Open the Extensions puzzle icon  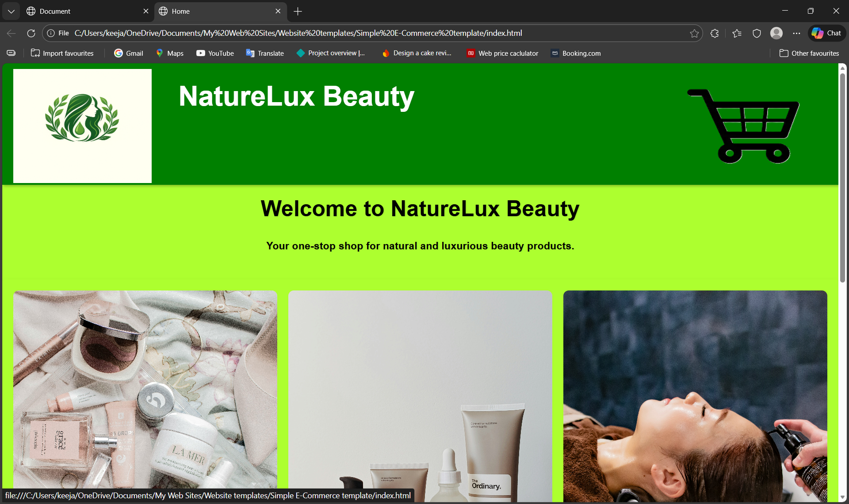(715, 33)
